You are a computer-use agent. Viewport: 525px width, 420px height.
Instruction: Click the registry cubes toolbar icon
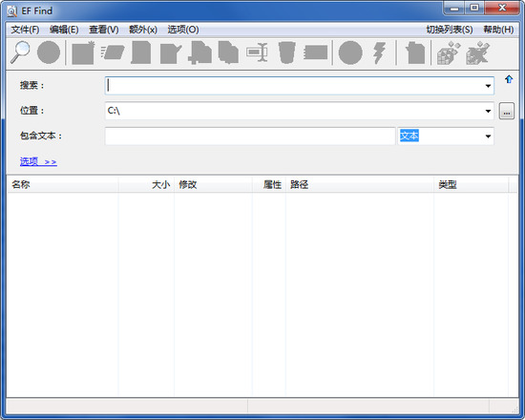tap(449, 52)
